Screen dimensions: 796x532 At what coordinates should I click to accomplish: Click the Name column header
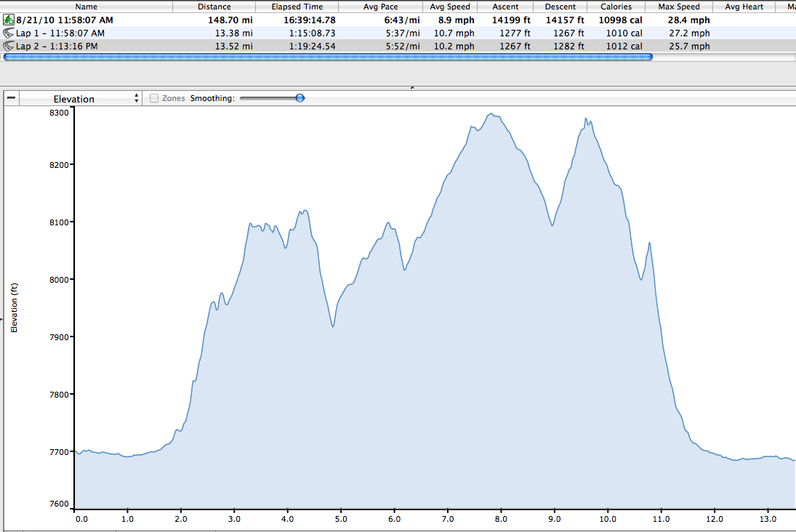click(85, 7)
